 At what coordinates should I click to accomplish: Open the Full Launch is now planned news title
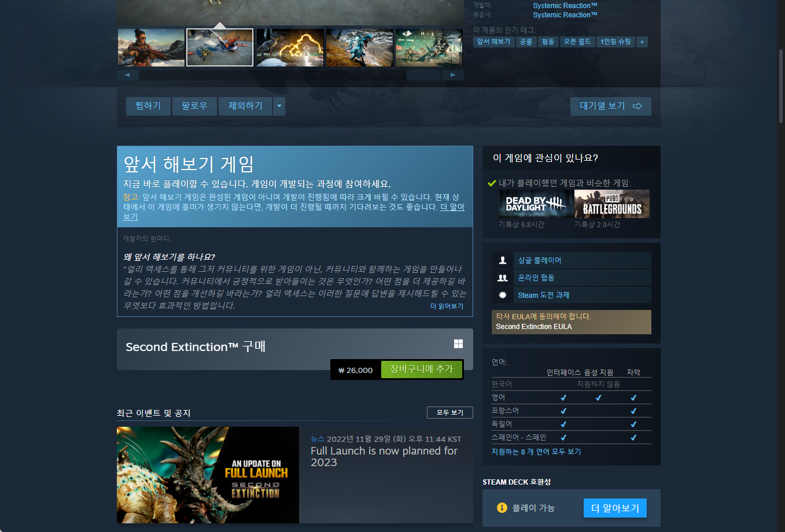pyautogui.click(x=384, y=456)
